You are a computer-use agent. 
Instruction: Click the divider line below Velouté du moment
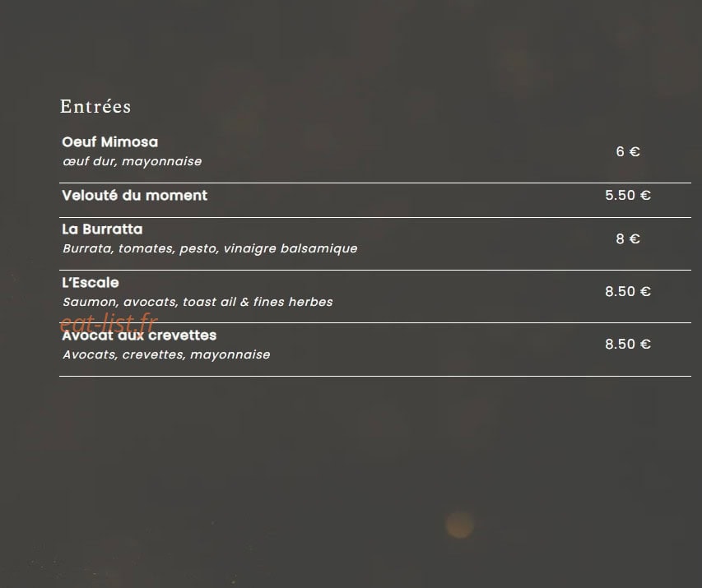tap(375, 217)
